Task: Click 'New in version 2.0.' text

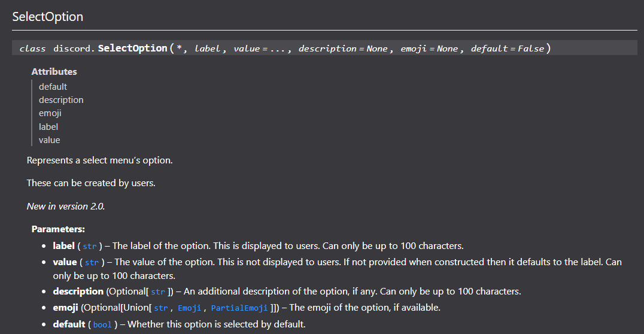Action: pyautogui.click(x=66, y=207)
